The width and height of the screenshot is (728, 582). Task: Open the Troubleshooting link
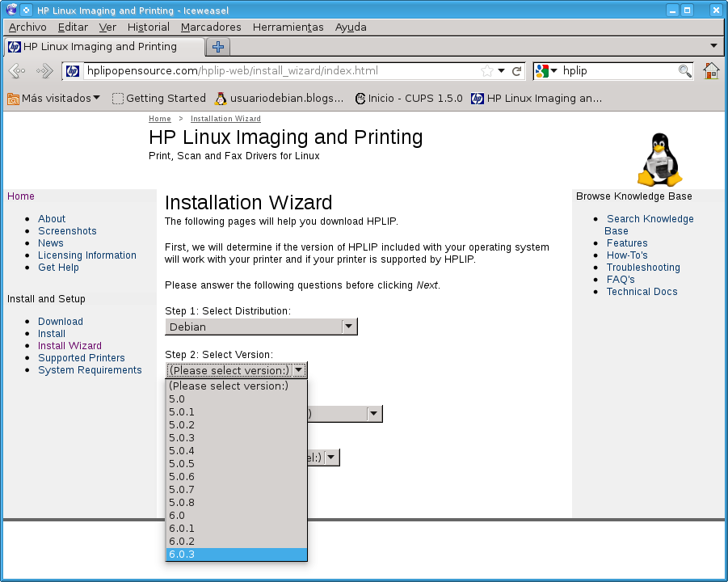click(643, 268)
